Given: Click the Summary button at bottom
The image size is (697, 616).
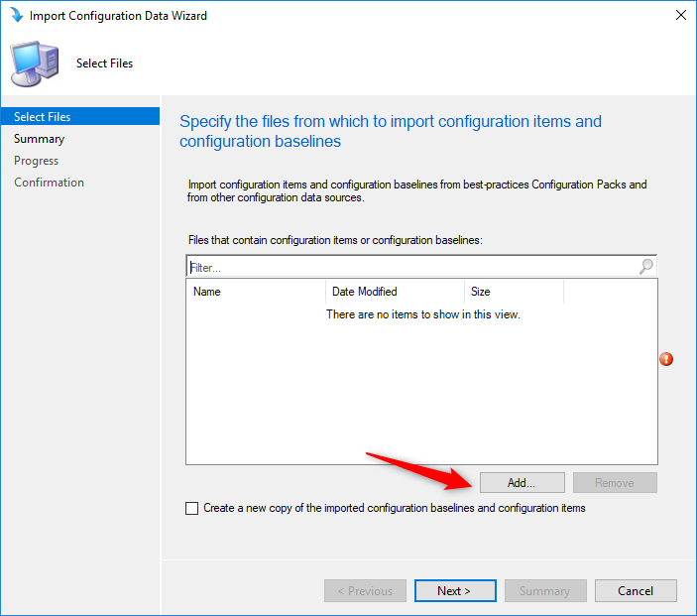Looking at the screenshot, I should (545, 590).
